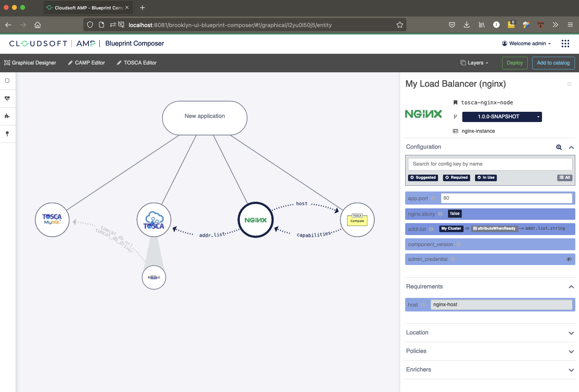This screenshot has height=392, width=579.
Task: Select the TOSCA Compute node on the canvas
Action: coord(358,220)
